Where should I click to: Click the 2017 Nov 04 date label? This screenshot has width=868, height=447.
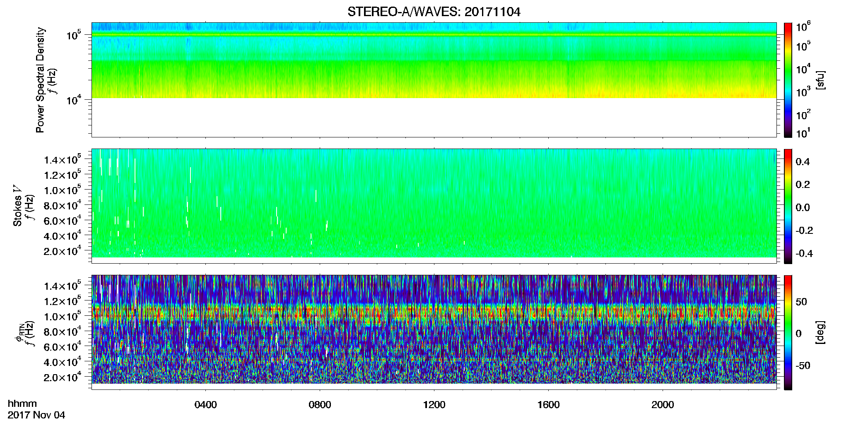pyautogui.click(x=36, y=415)
